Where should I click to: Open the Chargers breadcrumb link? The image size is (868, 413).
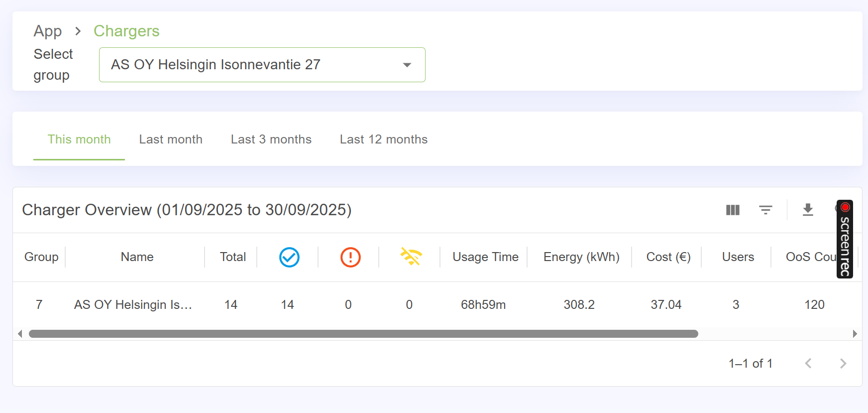coord(126,31)
